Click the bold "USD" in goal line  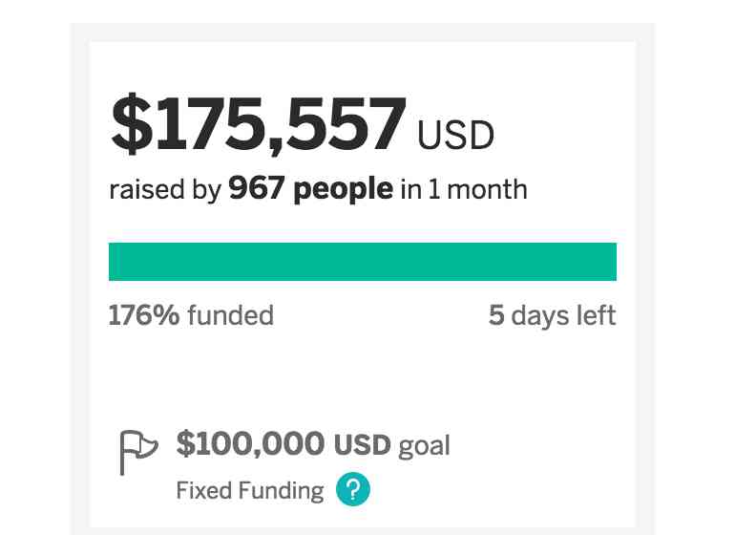362,445
